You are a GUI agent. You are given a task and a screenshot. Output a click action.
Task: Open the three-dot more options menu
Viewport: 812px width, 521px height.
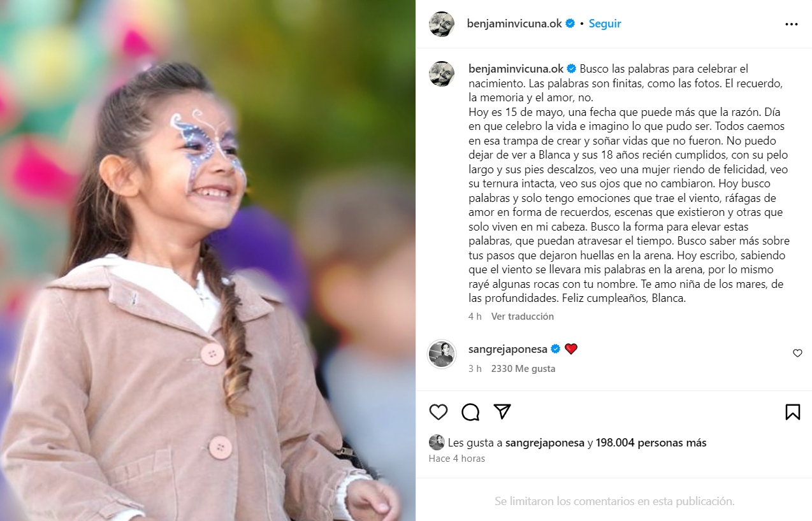[x=792, y=24]
